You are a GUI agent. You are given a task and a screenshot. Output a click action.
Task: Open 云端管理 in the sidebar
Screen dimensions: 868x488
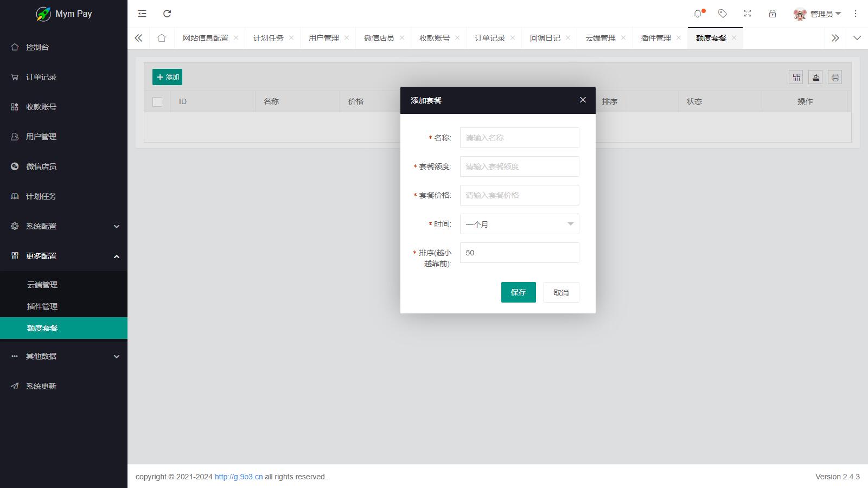click(x=42, y=285)
